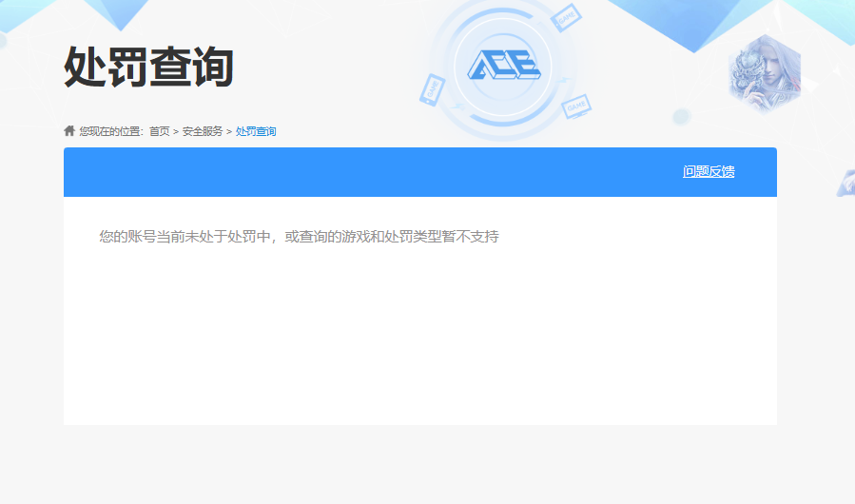
Task: Click the hexagonal game character image
Action: point(764,72)
